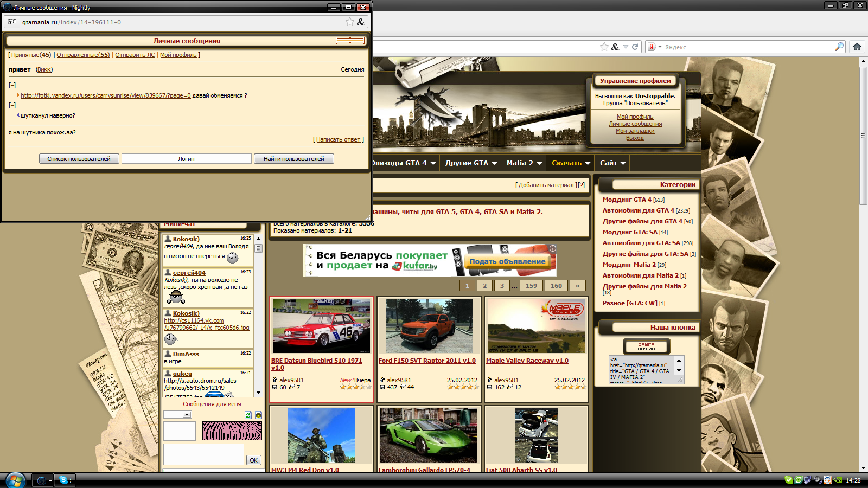
Task: Click the network connection tray icon
Action: point(808,480)
